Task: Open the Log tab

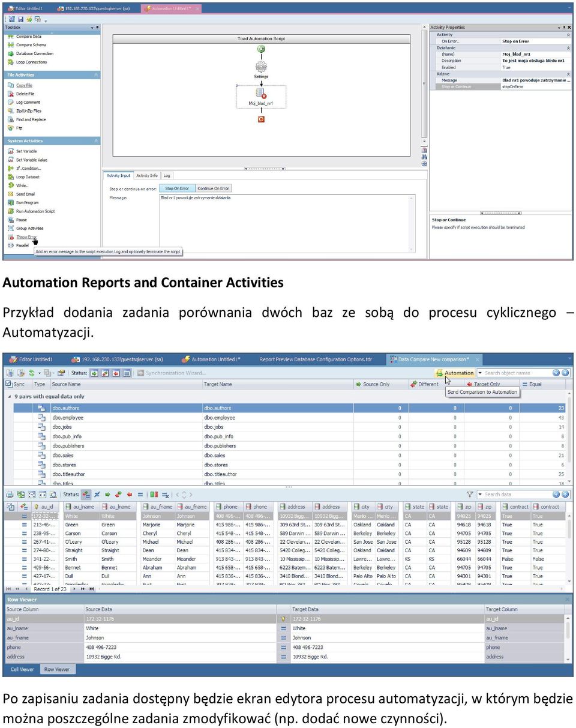Action: (167, 176)
